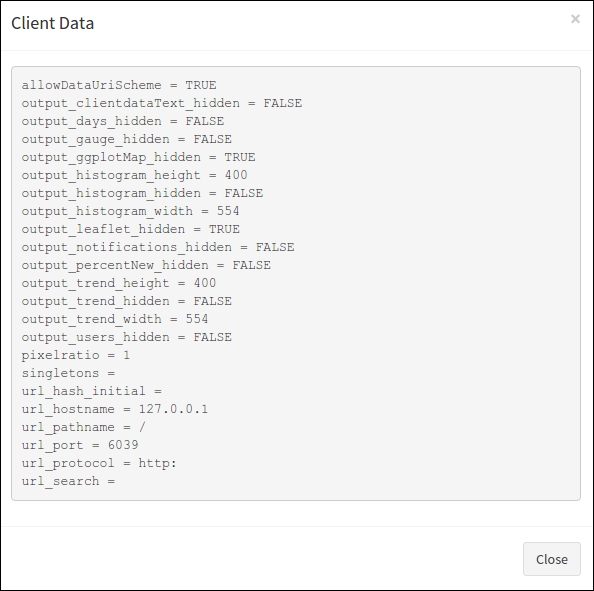Click the output_gauge_hidden line
The width and height of the screenshot is (594, 591).
(127, 139)
